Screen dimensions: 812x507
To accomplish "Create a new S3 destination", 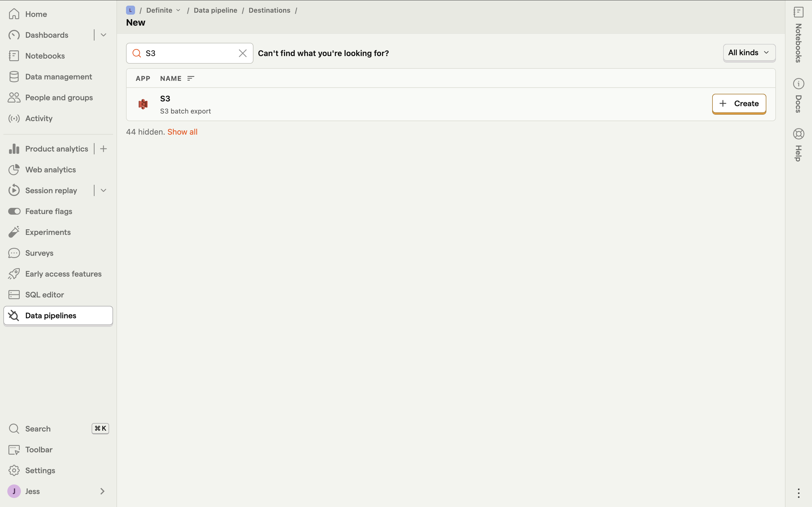I will (739, 104).
